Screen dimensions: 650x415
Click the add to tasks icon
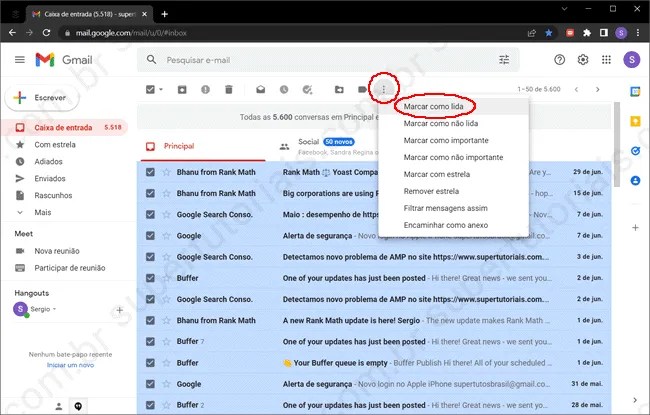click(307, 89)
